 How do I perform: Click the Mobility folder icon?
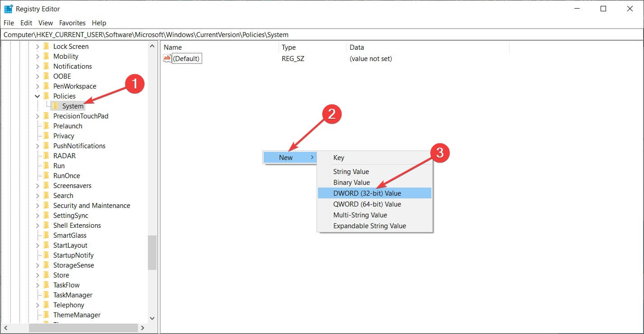[46, 56]
